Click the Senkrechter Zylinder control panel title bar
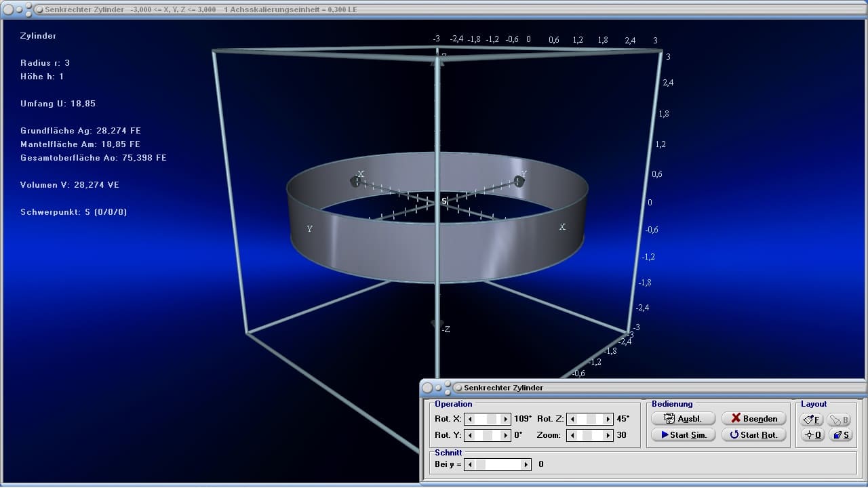This screenshot has height=488, width=868. (643, 388)
